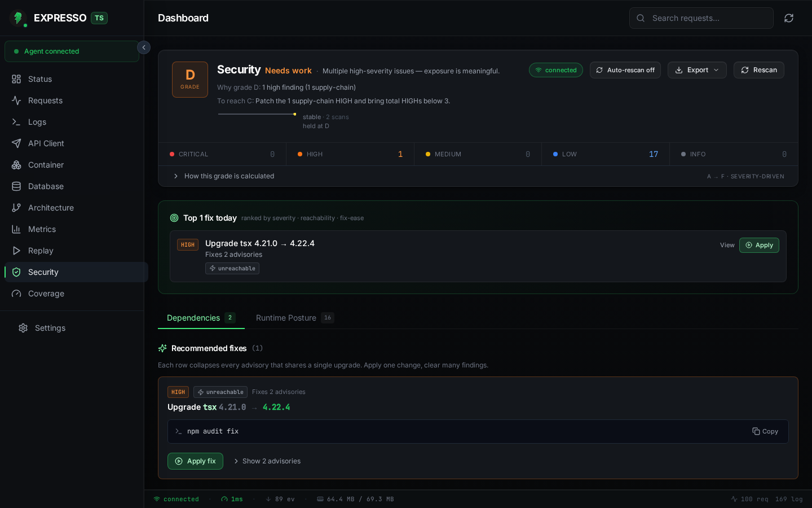Click the Replay play icon
812x508 pixels.
click(x=16, y=251)
